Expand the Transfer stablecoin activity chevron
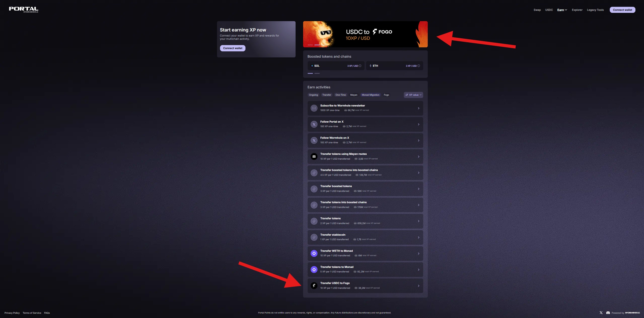Viewport: 644px width, 318px height. pos(418,237)
